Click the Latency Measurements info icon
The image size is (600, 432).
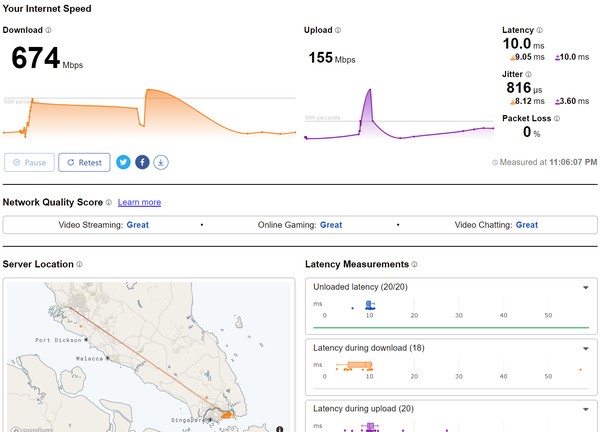[x=414, y=264]
